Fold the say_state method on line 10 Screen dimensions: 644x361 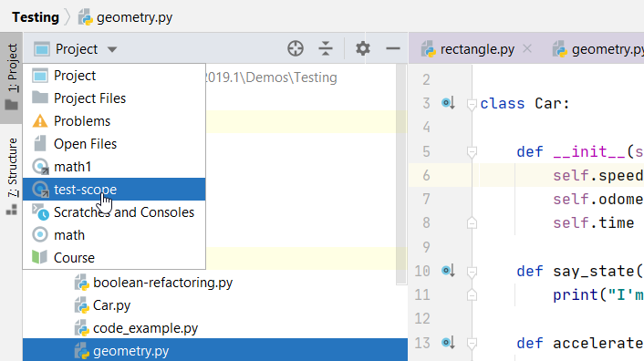pyautogui.click(x=472, y=272)
